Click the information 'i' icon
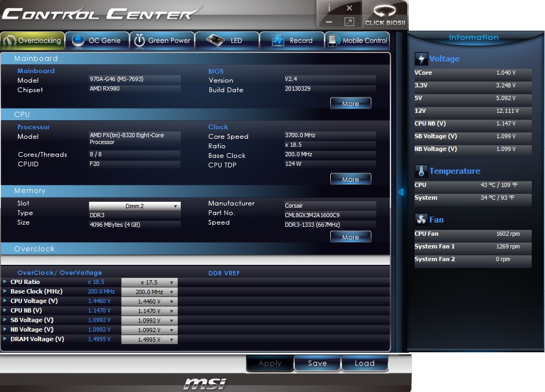545x392 pixels. tap(329, 8)
